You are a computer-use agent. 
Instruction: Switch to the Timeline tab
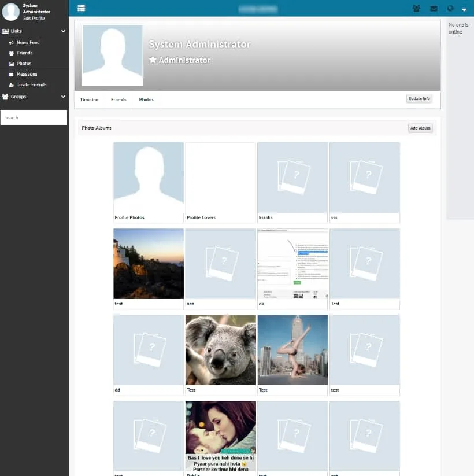pyautogui.click(x=88, y=99)
